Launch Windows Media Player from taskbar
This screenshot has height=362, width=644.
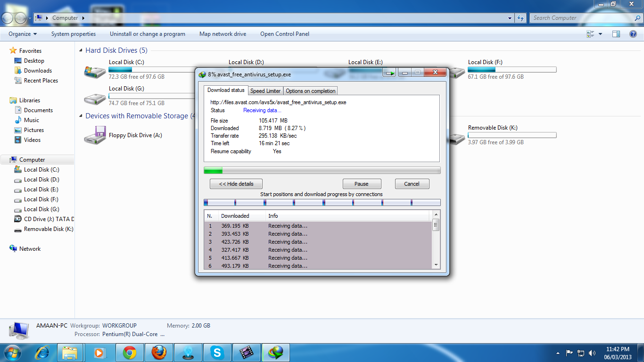coord(99,353)
